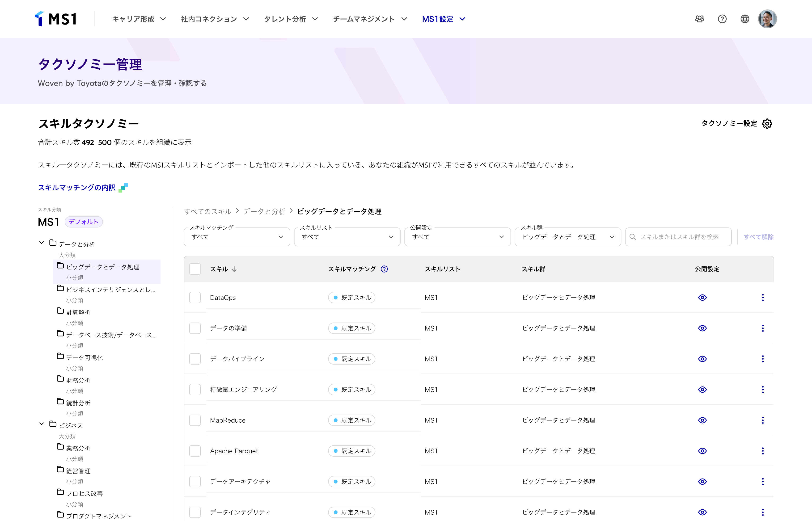812x521 pixels.
Task: Open more options for 特徴量エンジニアリング row
Action: pos(763,389)
